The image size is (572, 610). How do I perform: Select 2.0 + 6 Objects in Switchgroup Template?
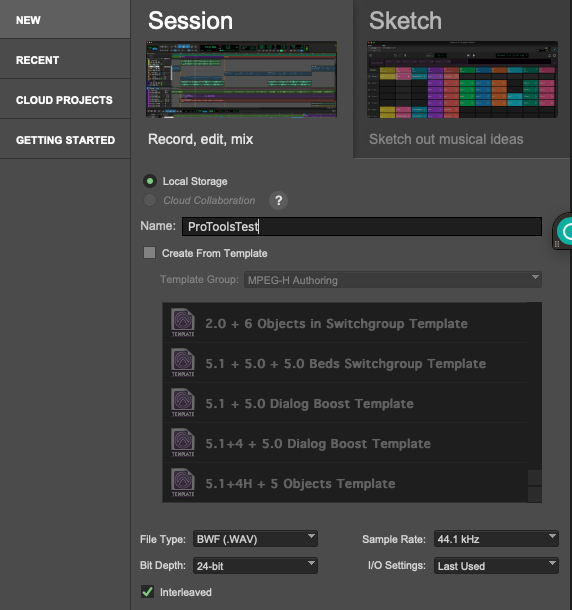coord(345,323)
